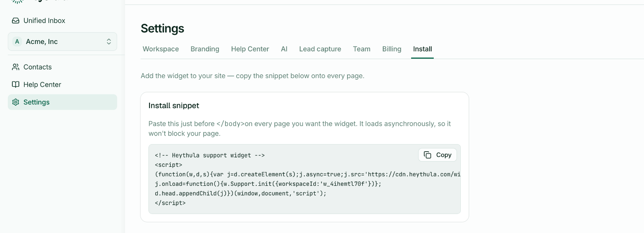Click the sidebar Help Center book icon
644x233 pixels.
(x=16, y=85)
